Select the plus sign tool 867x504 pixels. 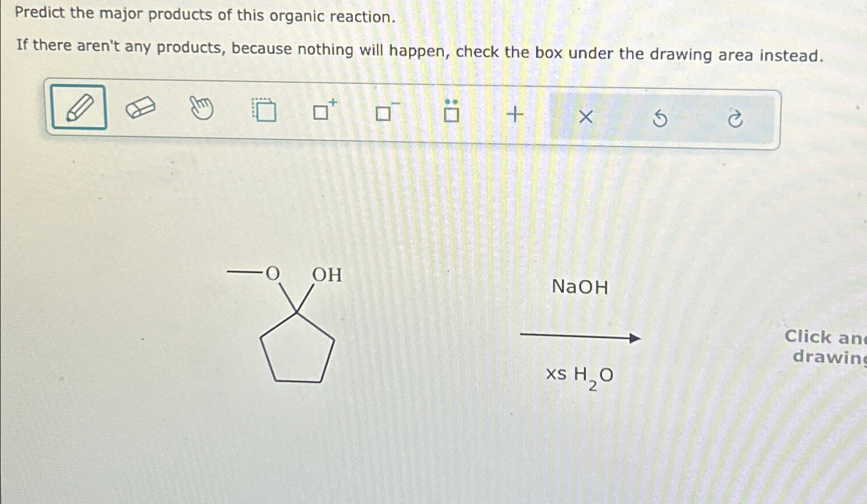tap(514, 114)
